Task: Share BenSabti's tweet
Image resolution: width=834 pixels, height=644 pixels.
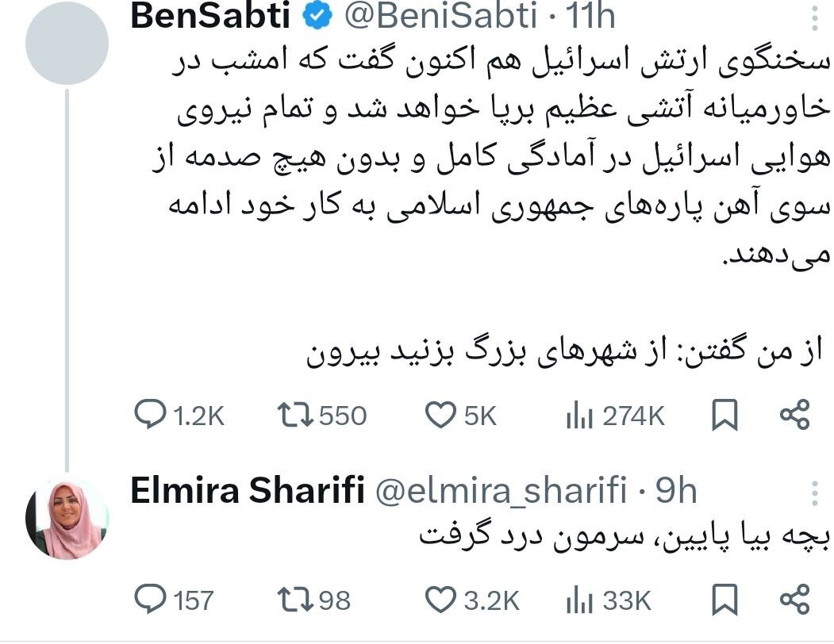Action: (794, 416)
